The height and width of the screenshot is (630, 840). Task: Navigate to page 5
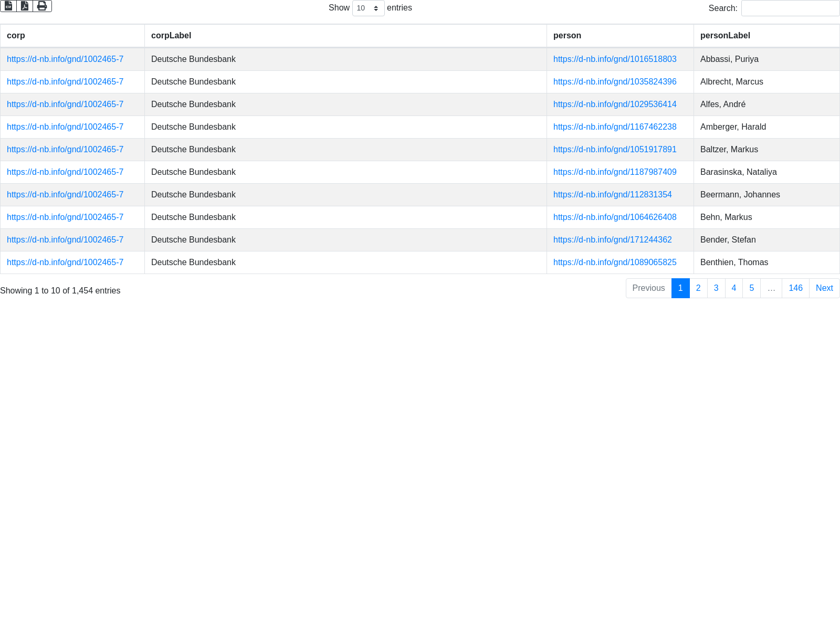(x=752, y=288)
